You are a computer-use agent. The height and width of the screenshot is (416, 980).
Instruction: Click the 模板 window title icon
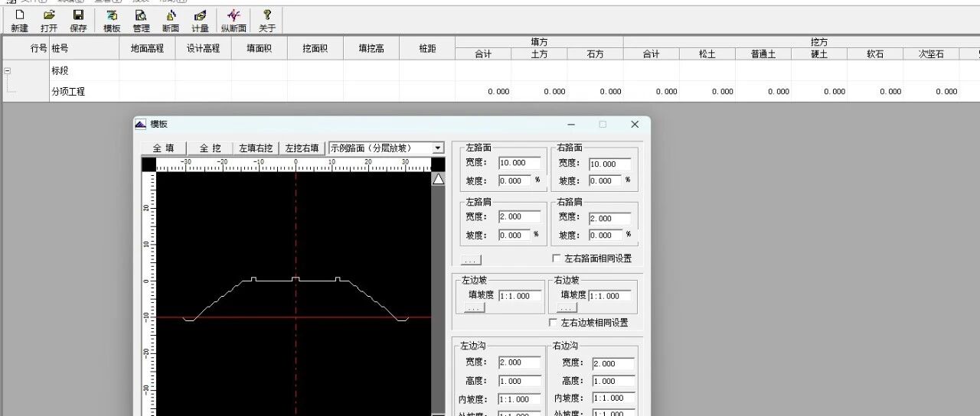(x=141, y=124)
